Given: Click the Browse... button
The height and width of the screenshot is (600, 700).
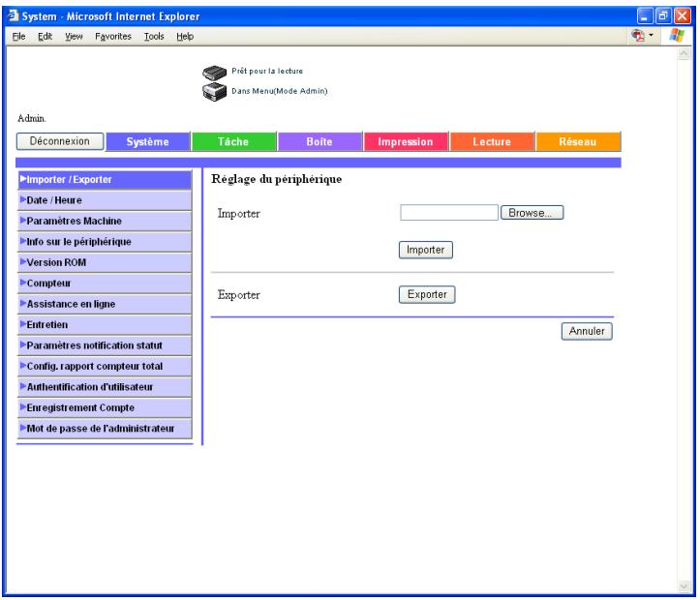Looking at the screenshot, I should coord(532,212).
